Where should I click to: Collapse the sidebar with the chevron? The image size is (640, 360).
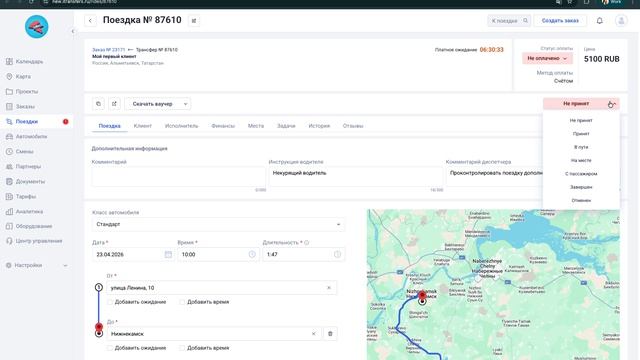point(73,31)
